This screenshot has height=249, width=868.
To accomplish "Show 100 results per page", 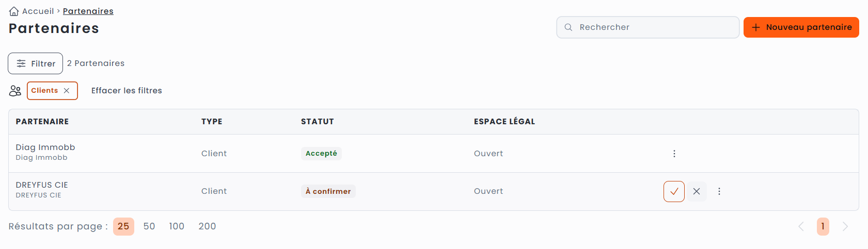I will pos(177,226).
